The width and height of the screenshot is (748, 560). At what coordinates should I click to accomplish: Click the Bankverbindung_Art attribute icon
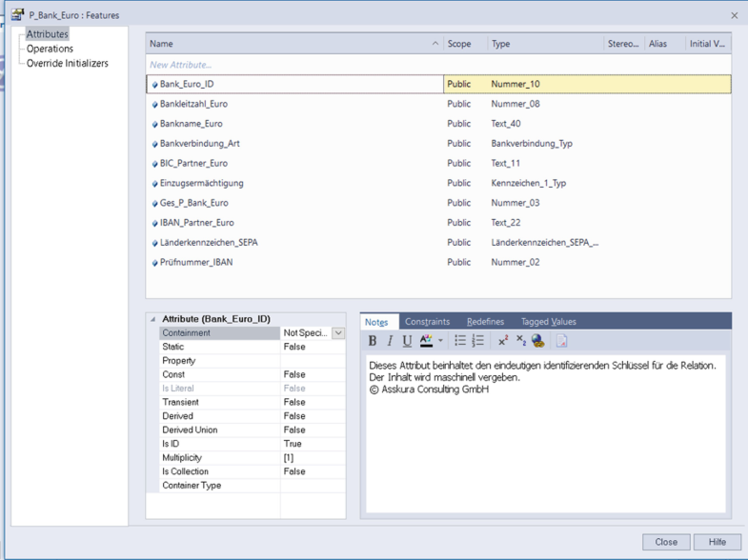(154, 144)
